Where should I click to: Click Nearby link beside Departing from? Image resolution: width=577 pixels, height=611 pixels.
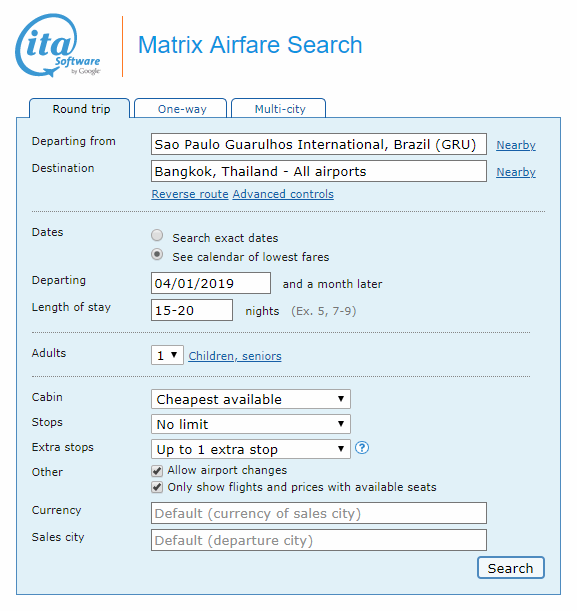[x=516, y=145]
